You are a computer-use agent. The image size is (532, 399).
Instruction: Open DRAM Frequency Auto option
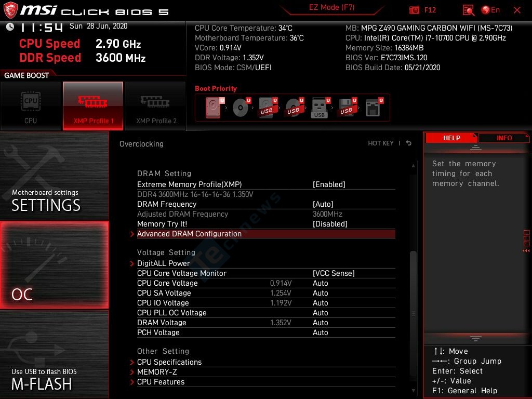(323, 204)
